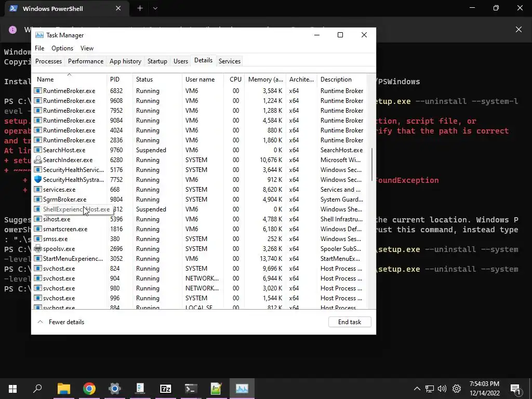This screenshot has height=399, width=532.
Task: Switch to the terminal taskbar icon
Action: tap(191, 389)
